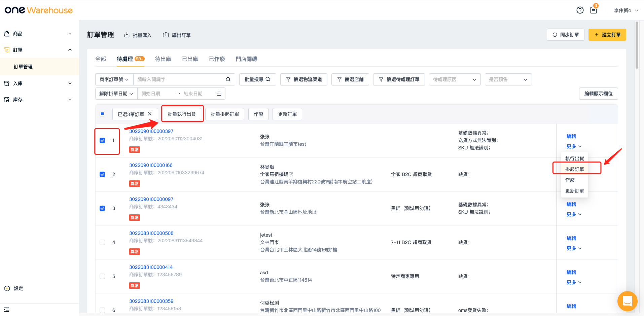This screenshot has height=316, width=644.
Task: Open 批量搜尋 batch search
Action: [x=258, y=79]
